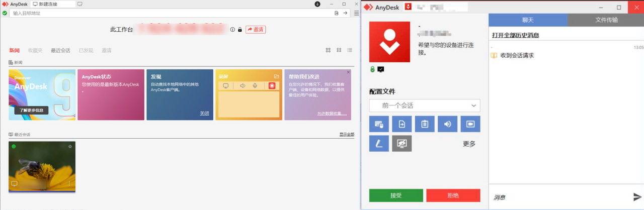Select the 已发现 tab
644x210 pixels.
point(86,50)
